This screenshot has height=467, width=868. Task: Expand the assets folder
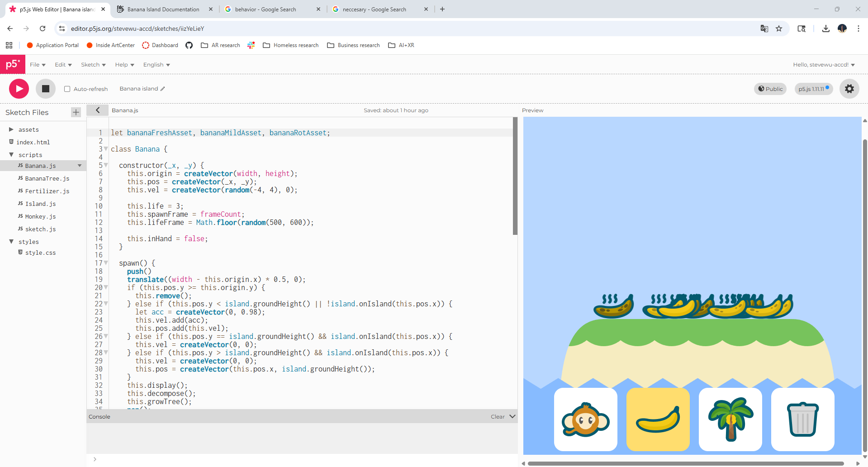click(12, 129)
